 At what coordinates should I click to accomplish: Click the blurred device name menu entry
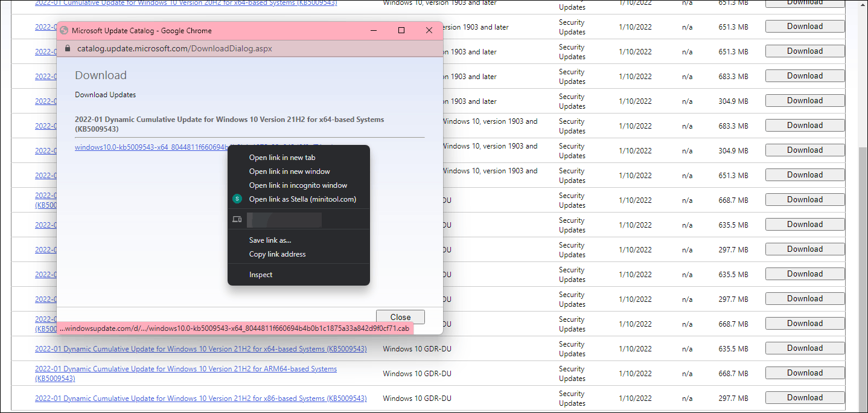point(284,220)
